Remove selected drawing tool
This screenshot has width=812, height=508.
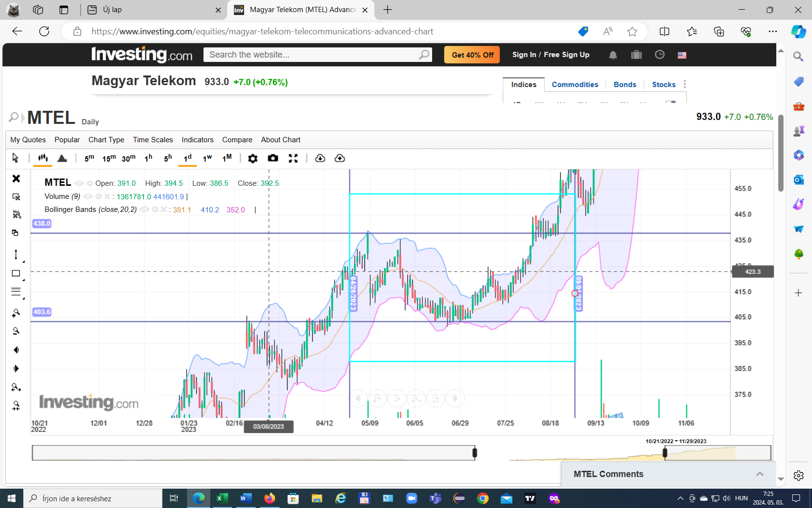click(x=16, y=197)
